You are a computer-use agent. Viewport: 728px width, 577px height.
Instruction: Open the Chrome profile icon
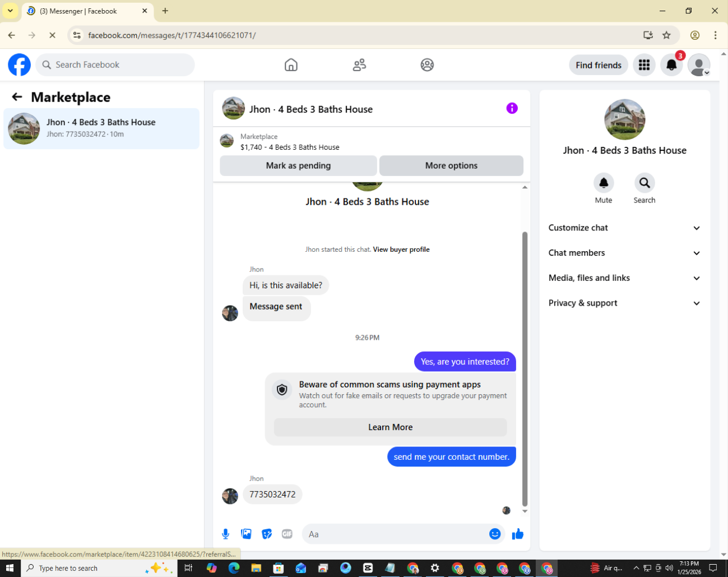(695, 35)
